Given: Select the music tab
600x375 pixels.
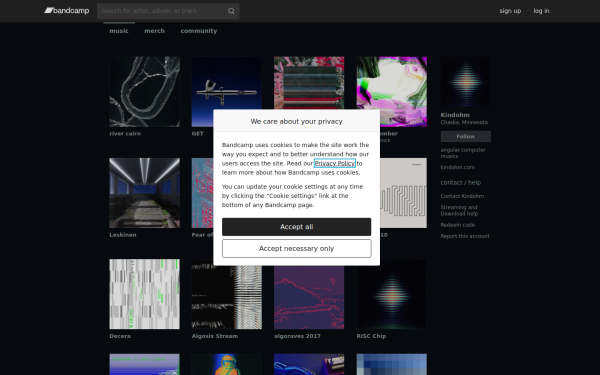Looking at the screenshot, I should [x=119, y=31].
